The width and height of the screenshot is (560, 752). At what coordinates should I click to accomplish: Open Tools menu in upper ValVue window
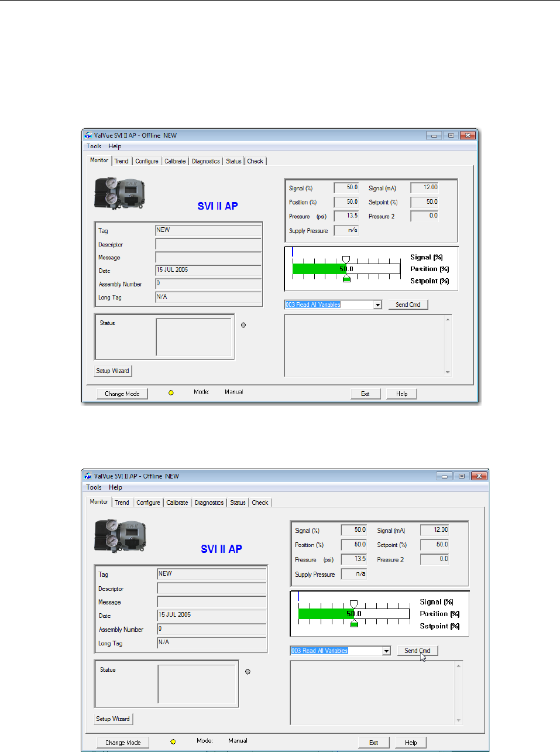tap(94, 146)
